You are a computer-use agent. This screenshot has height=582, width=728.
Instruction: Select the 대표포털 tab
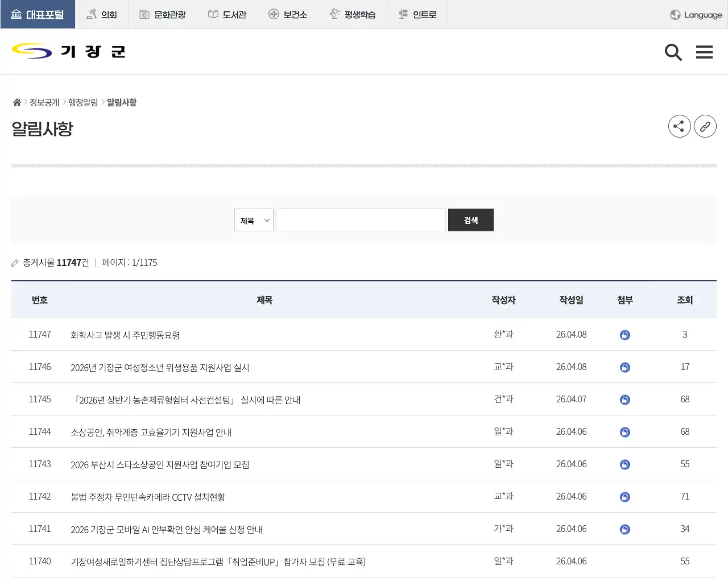tap(38, 14)
